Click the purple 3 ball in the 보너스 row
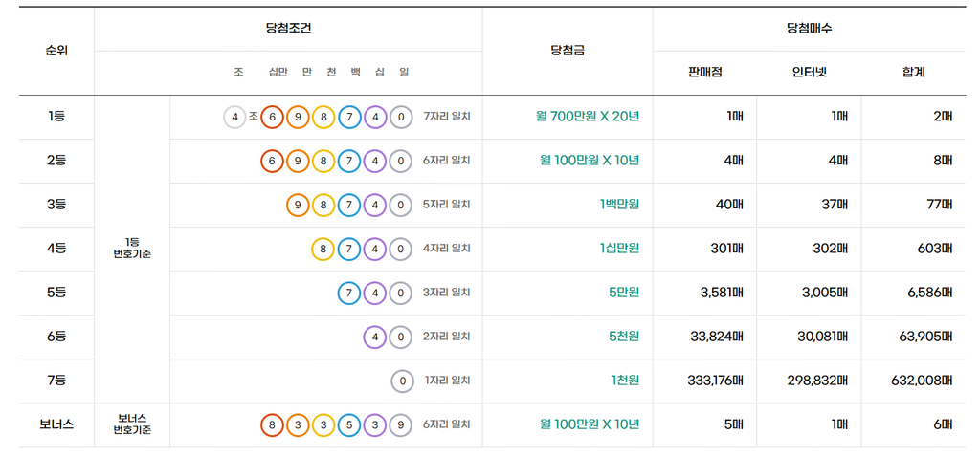The image size is (980, 457). point(375,425)
